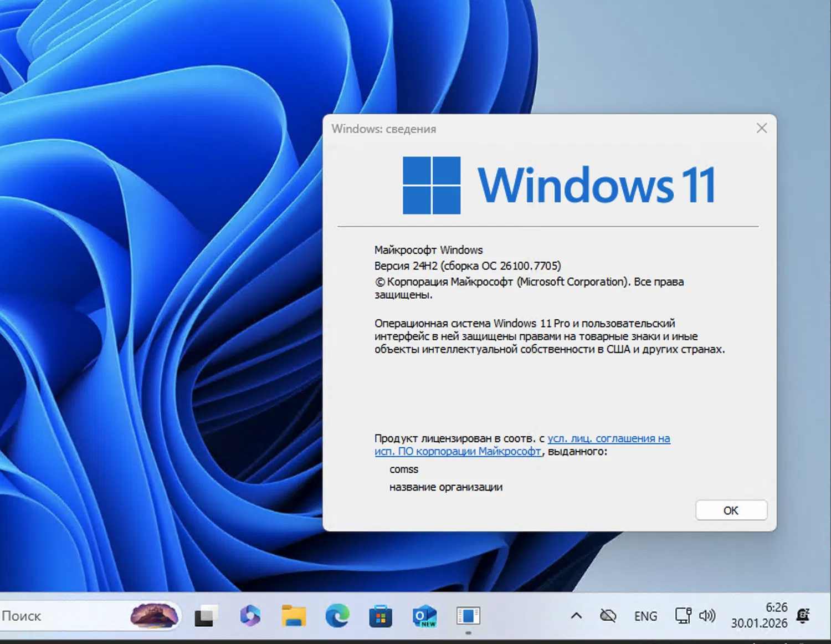The width and height of the screenshot is (831, 644).
Task: Click the rightmost pinned app on the taskbar
Action: coord(468,615)
